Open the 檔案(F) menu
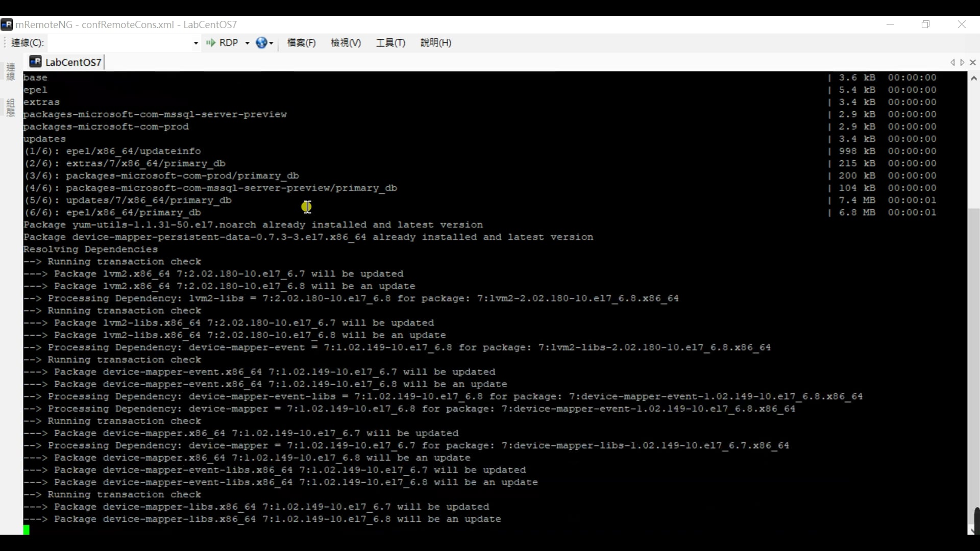This screenshot has width=980, height=551. [301, 43]
